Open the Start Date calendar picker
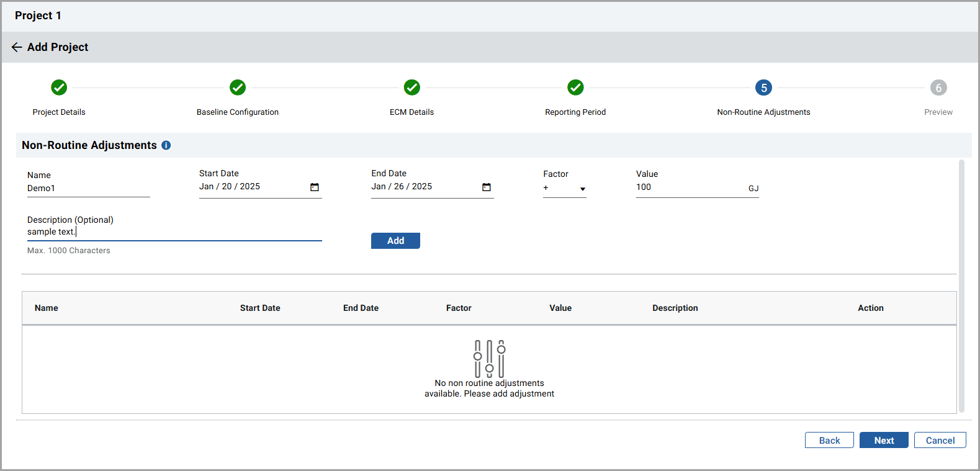Image resolution: width=980 pixels, height=471 pixels. (315, 187)
